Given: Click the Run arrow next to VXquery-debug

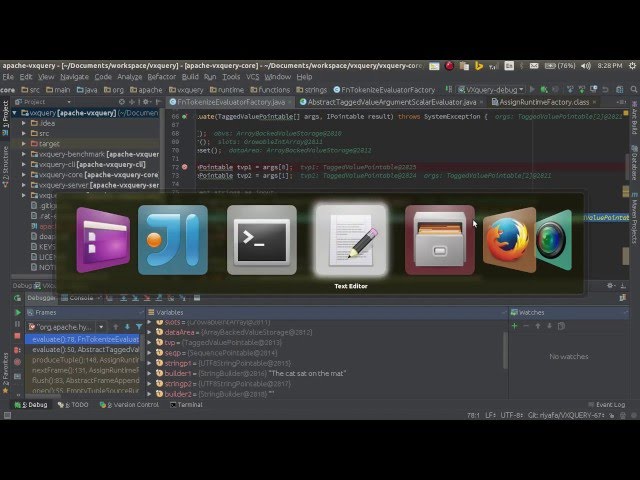Looking at the screenshot, I should tap(532, 89).
